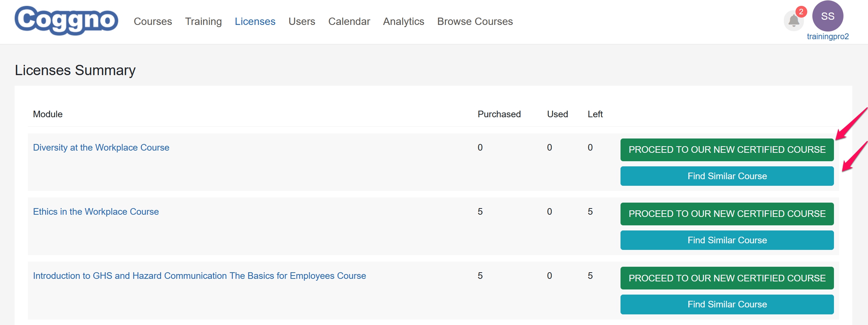Click the Left column header

point(595,114)
